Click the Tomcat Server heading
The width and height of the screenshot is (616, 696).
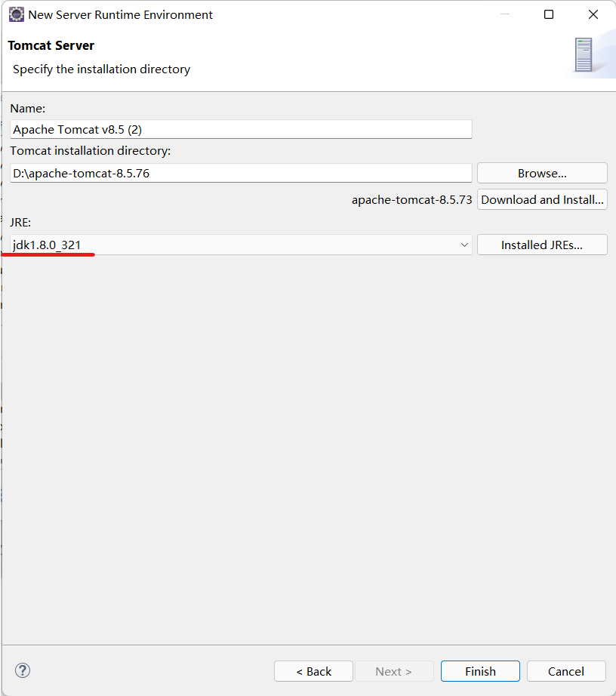pos(51,45)
